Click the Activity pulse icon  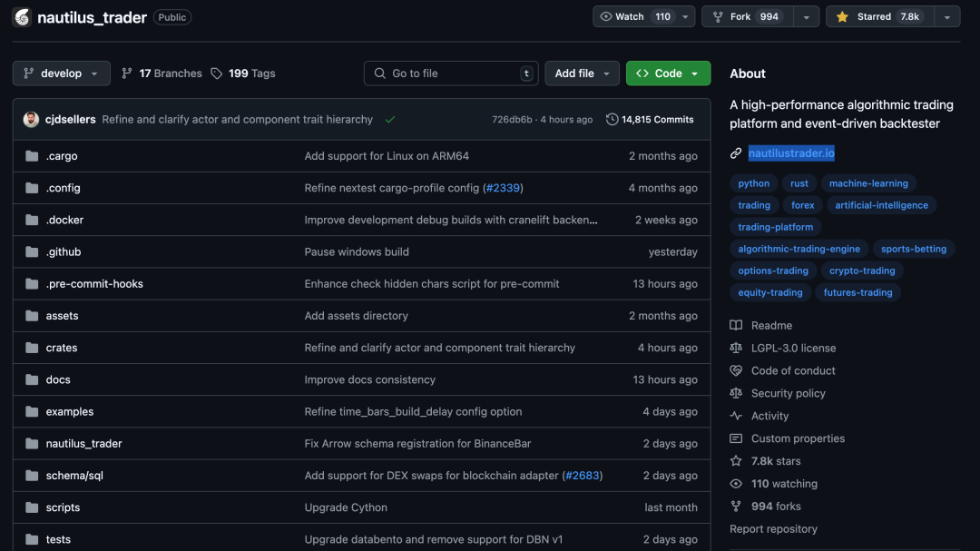click(736, 415)
